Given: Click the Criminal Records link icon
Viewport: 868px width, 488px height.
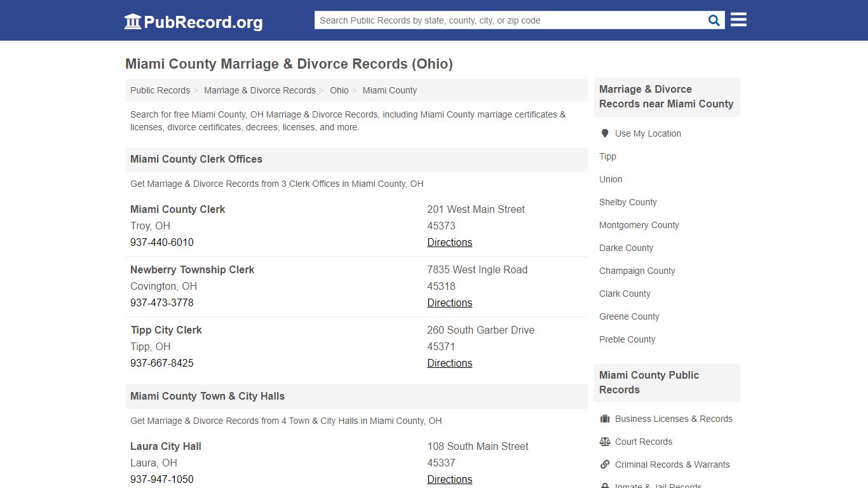Looking at the screenshot, I should pyautogui.click(x=604, y=464).
